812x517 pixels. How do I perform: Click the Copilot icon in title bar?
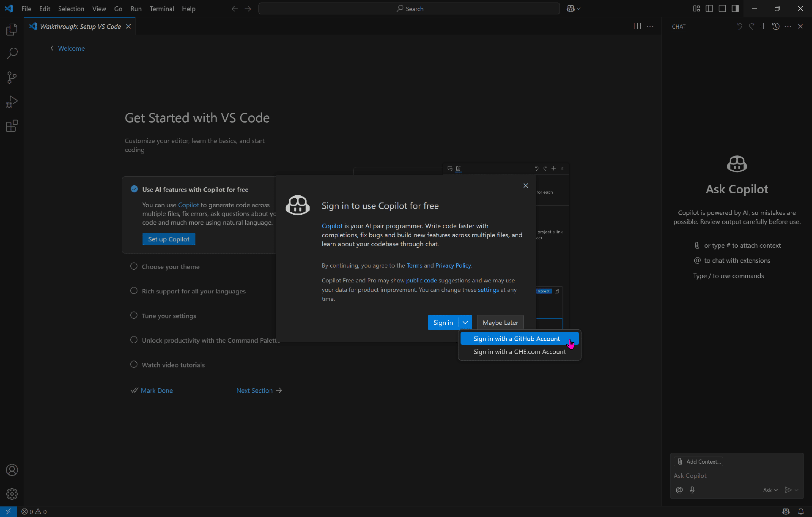tap(571, 8)
